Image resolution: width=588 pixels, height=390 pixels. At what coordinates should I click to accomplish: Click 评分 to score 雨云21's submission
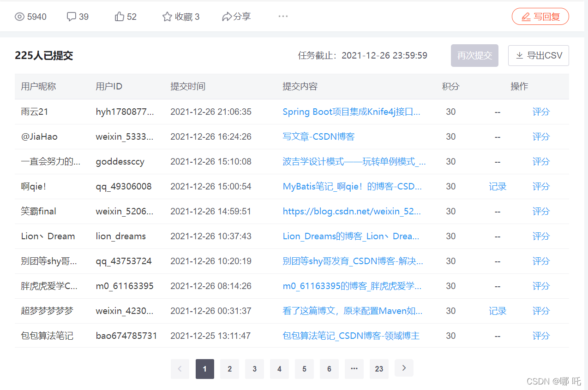coord(541,112)
